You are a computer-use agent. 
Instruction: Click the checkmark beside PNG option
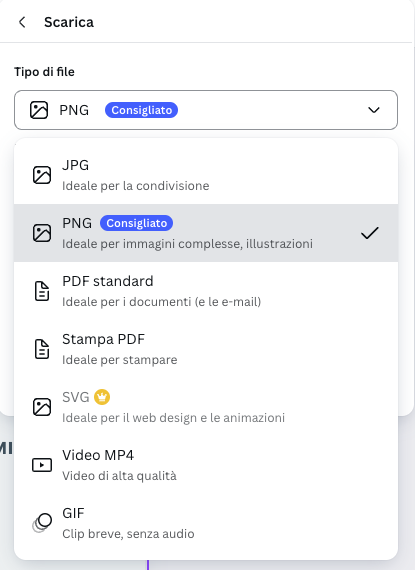[x=370, y=233]
